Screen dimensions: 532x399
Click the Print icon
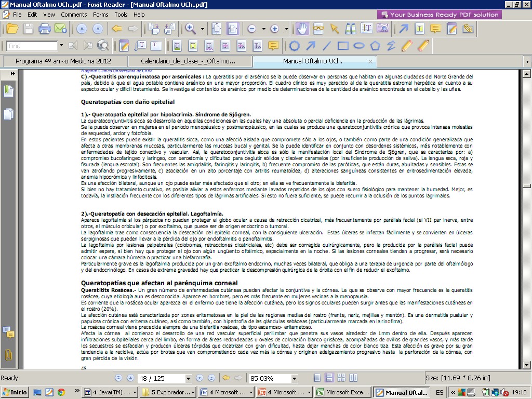tap(45, 29)
